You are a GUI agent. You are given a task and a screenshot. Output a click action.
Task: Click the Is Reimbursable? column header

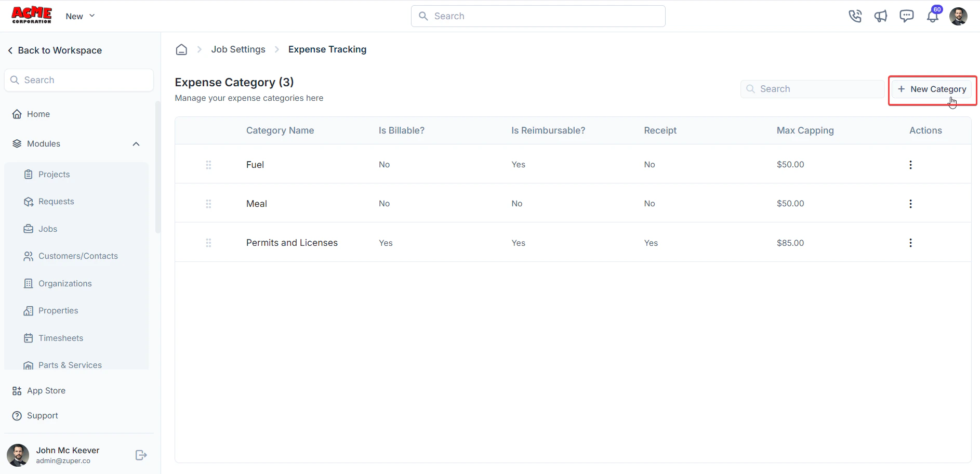(548, 130)
